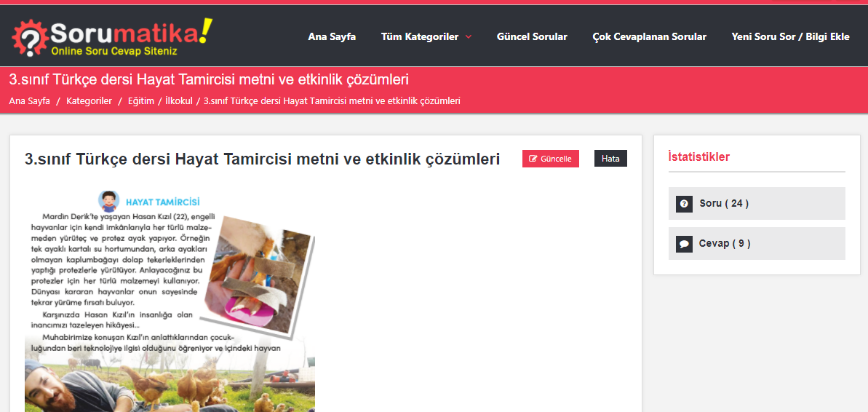
Task: Click the question mark icon beside Soru
Action: (684, 204)
